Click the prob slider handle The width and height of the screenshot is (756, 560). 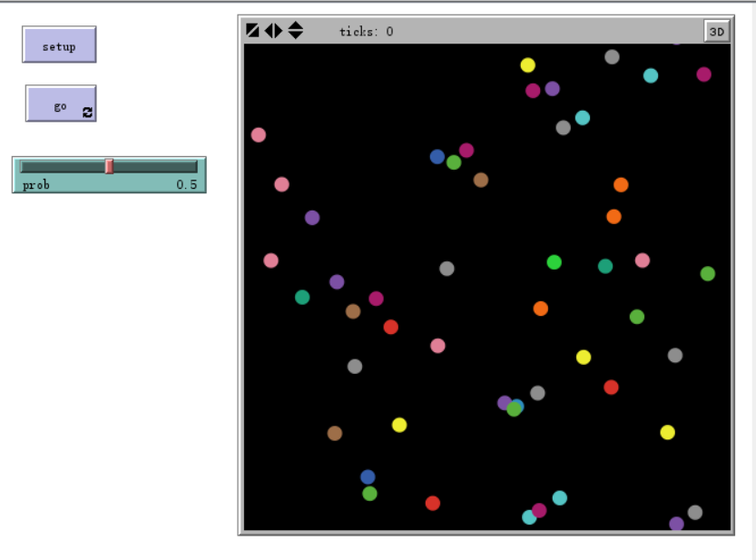(x=110, y=166)
